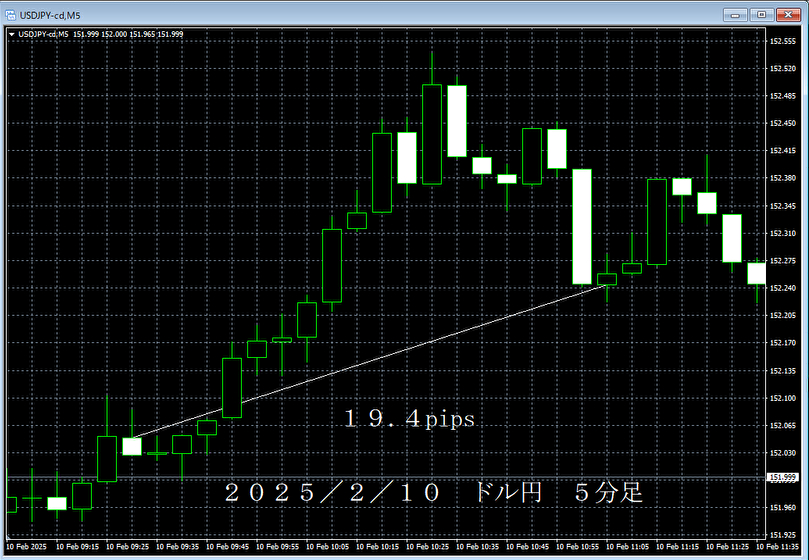Click the 152.240 price axis label
This screenshot has width=809, height=560.
pyautogui.click(x=783, y=288)
